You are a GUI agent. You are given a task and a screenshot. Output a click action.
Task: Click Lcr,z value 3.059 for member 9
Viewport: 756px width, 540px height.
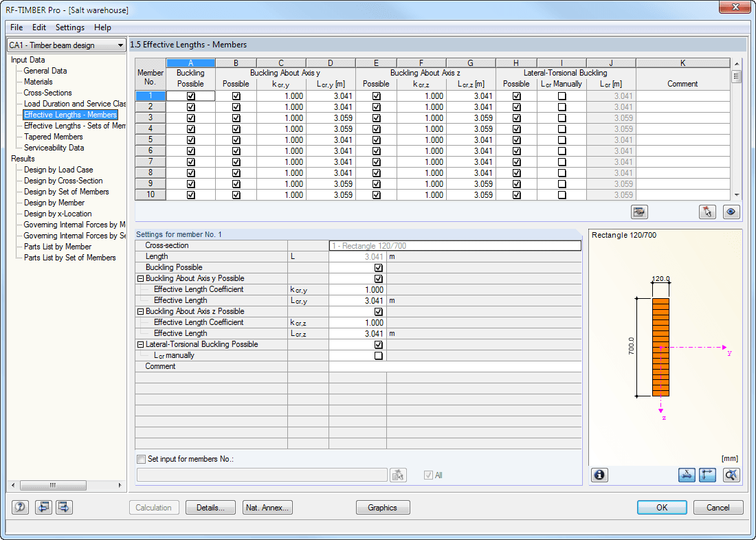[x=471, y=184]
